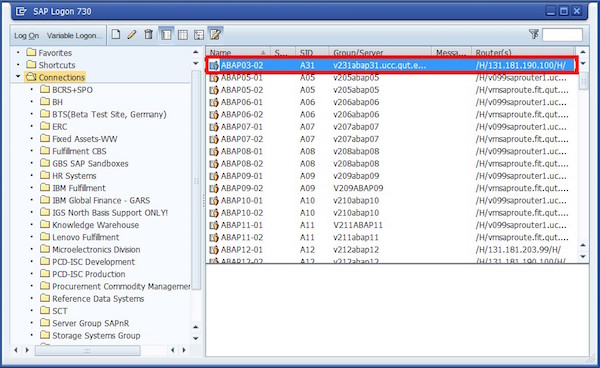
Task: Click the ABAP12-01 connection icon
Action: point(214,249)
